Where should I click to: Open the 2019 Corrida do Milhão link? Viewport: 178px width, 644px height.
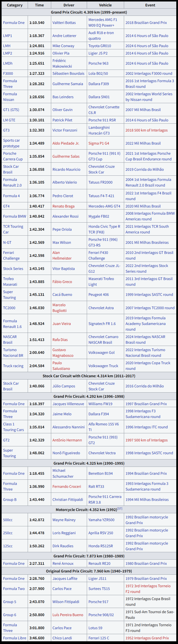click(x=145, y=170)
